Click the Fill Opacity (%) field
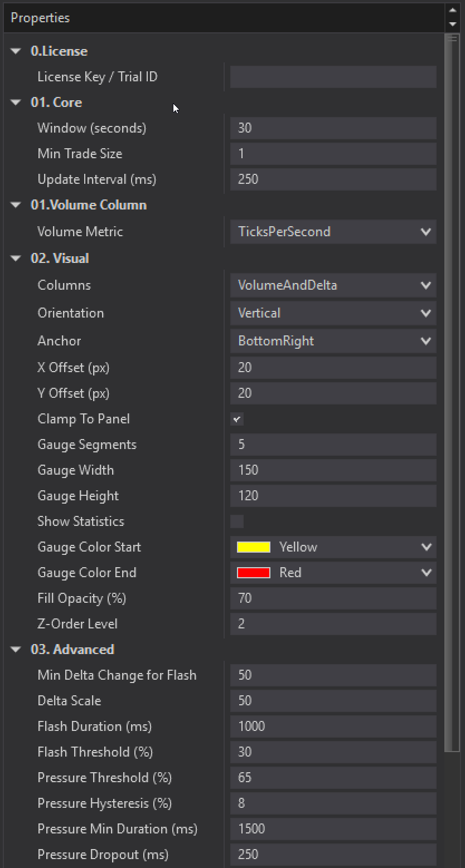Viewport: 465px width, 868px height. 333,598
